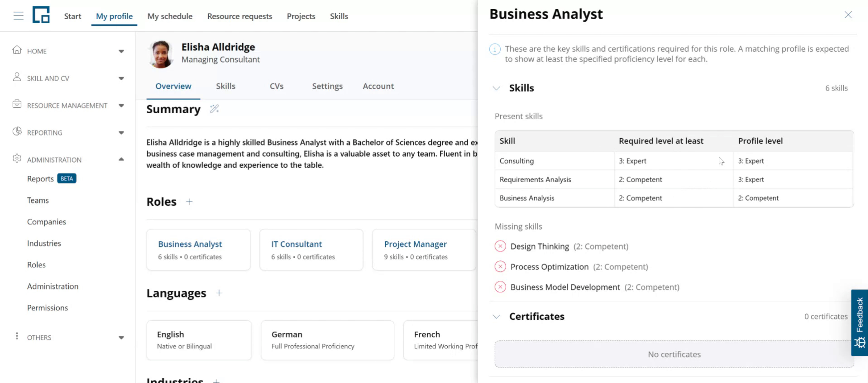Click the info icon in the role panel
Viewport: 868px width, 383px height.
495,49
